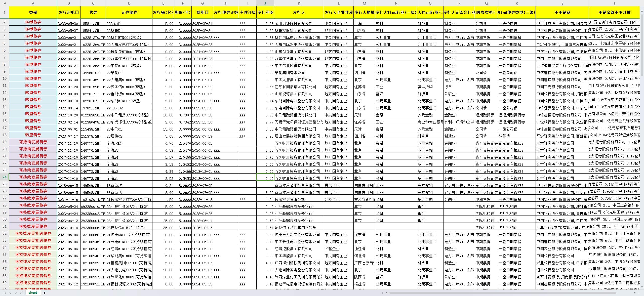Add a new sheet with plus icon
This screenshot has width=644, height=296.
pos(45,293)
